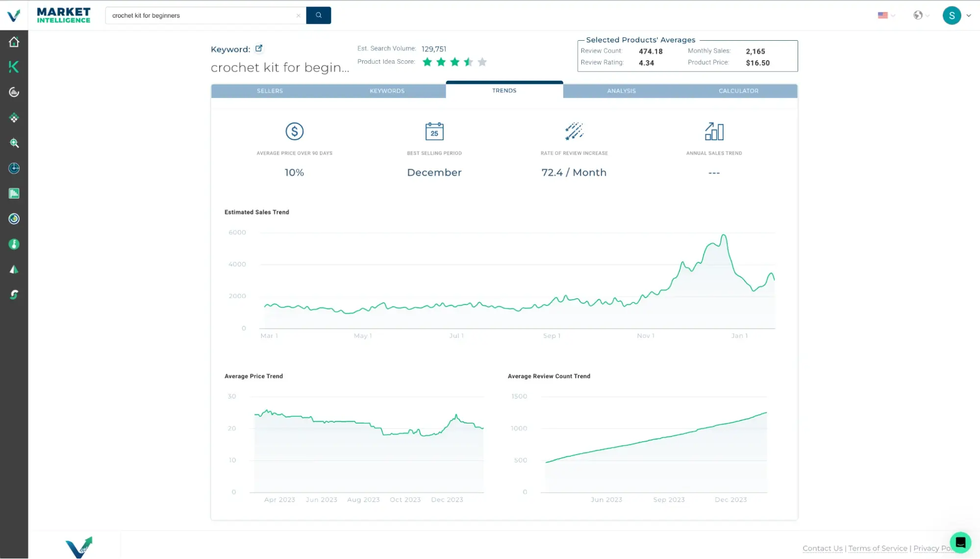Screen dimensions: 980x559
Task: Click the Viral Launch logo in footer
Action: (79, 547)
